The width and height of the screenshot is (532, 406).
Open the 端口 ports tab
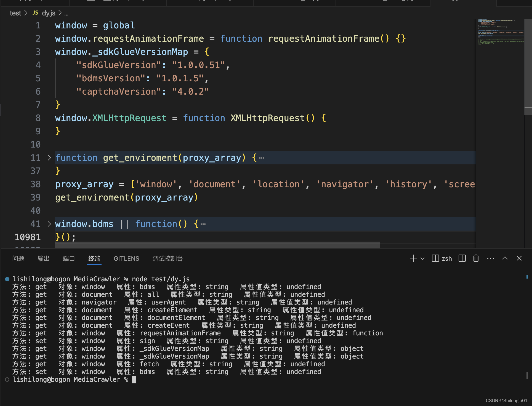coord(69,258)
